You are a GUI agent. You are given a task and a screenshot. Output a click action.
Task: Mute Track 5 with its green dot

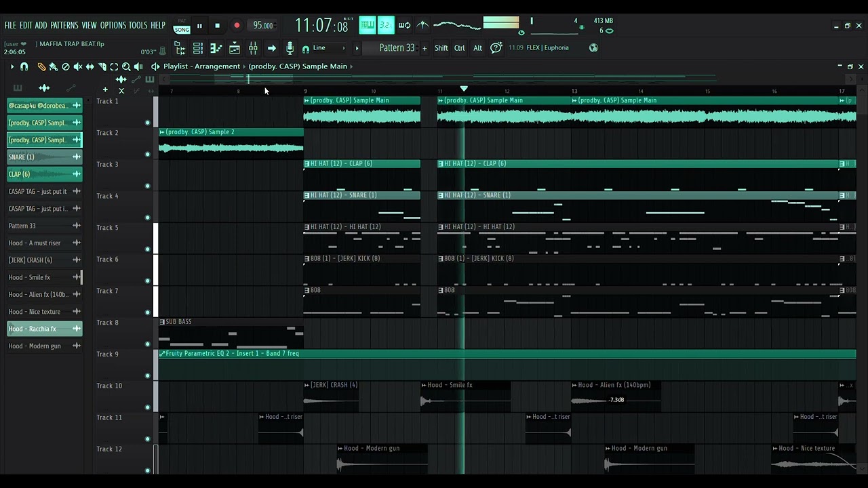click(x=147, y=249)
